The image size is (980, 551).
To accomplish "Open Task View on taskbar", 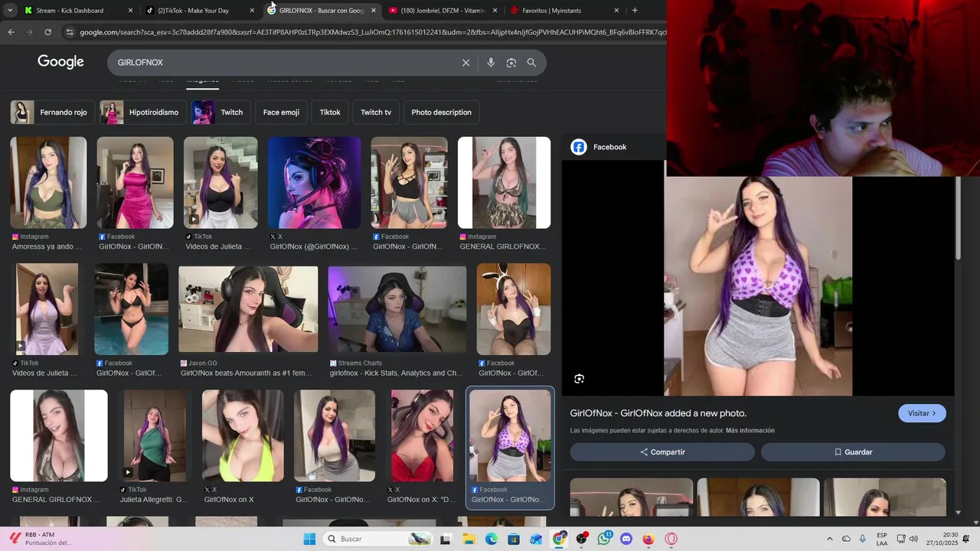I will 446,539.
